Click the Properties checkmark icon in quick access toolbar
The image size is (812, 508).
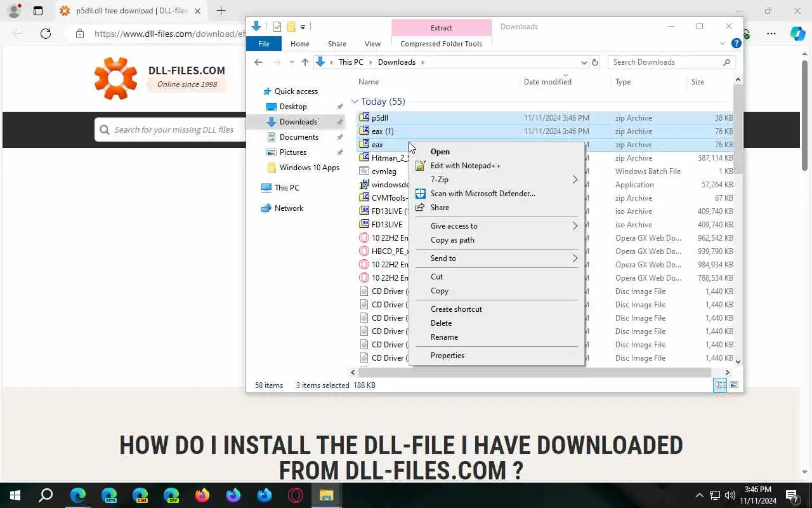coord(277,27)
